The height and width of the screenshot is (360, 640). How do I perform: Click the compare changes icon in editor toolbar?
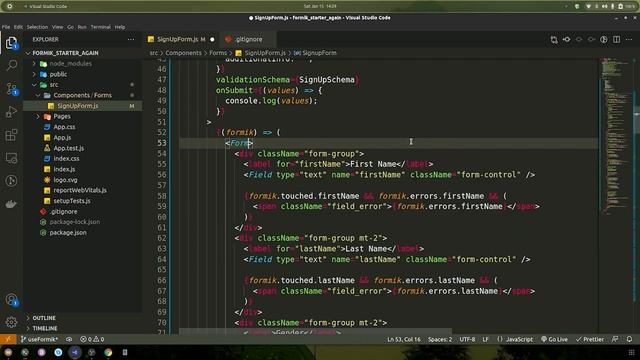click(554, 40)
